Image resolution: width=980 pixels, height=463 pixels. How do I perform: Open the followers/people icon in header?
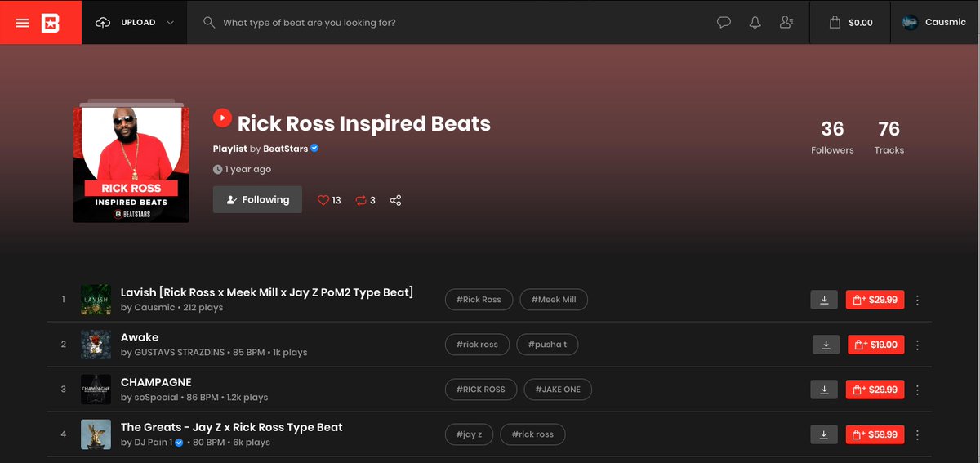[x=786, y=23]
